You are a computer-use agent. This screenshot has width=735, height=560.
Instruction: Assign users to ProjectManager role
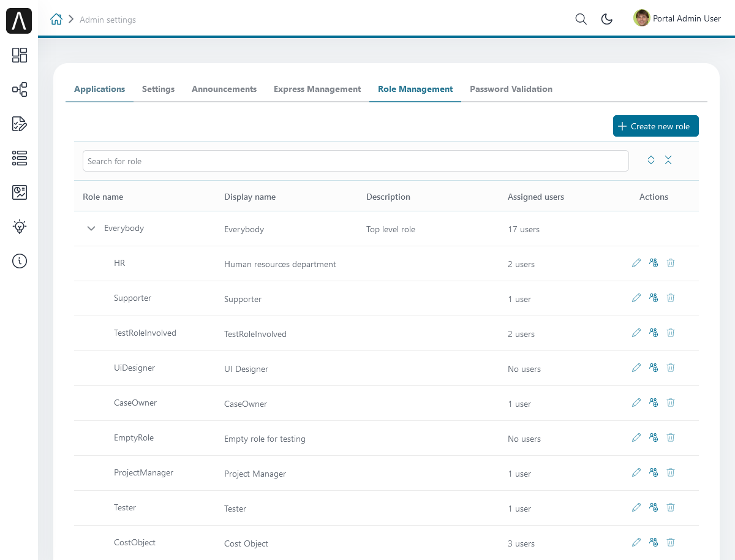click(x=654, y=472)
